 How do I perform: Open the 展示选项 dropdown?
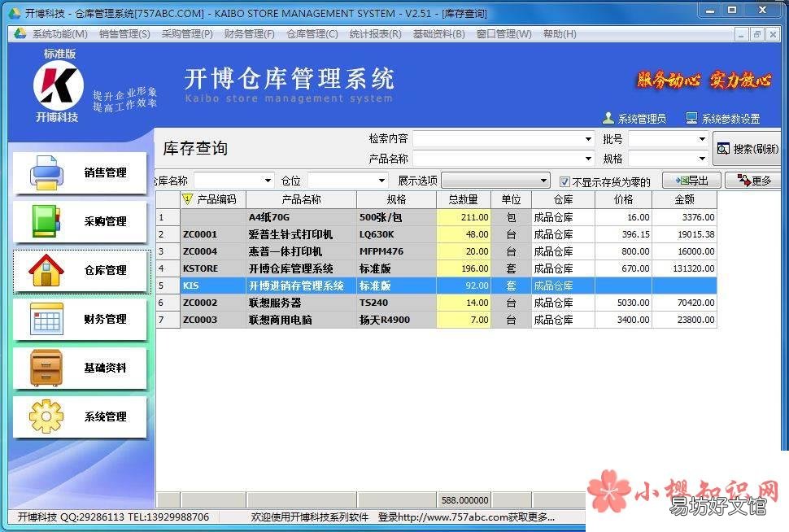(x=543, y=181)
